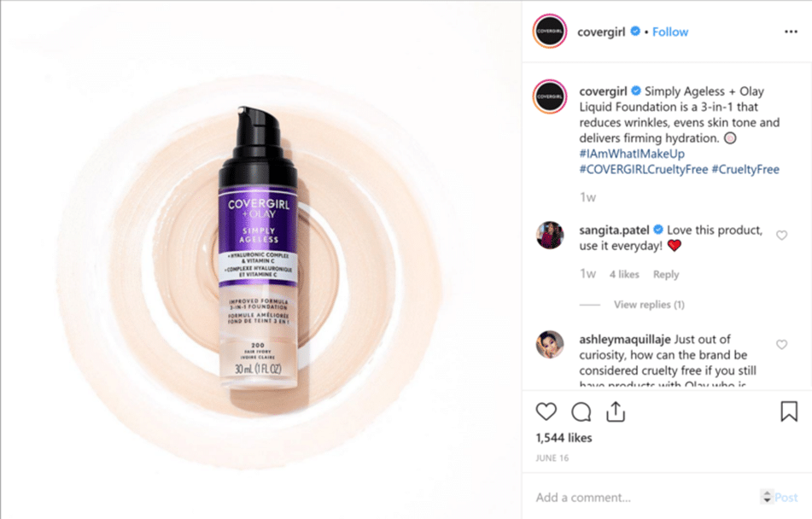Expand View replies (1) under the comment

649,305
